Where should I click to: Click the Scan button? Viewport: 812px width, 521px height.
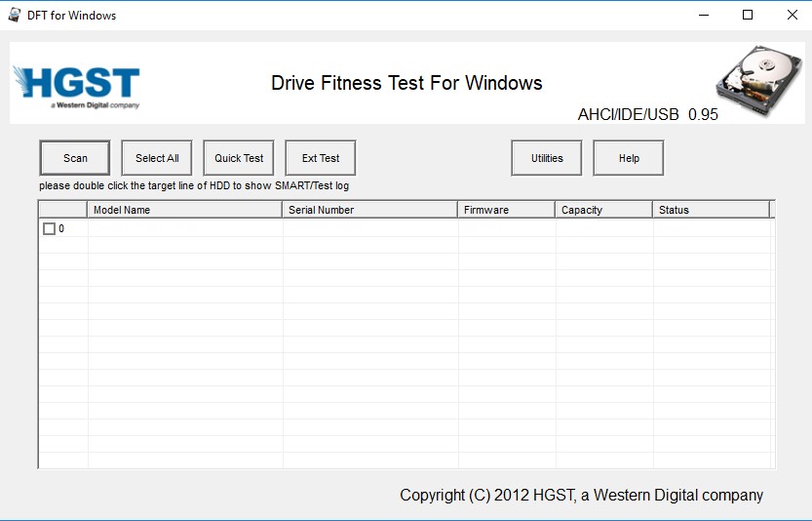(75, 158)
